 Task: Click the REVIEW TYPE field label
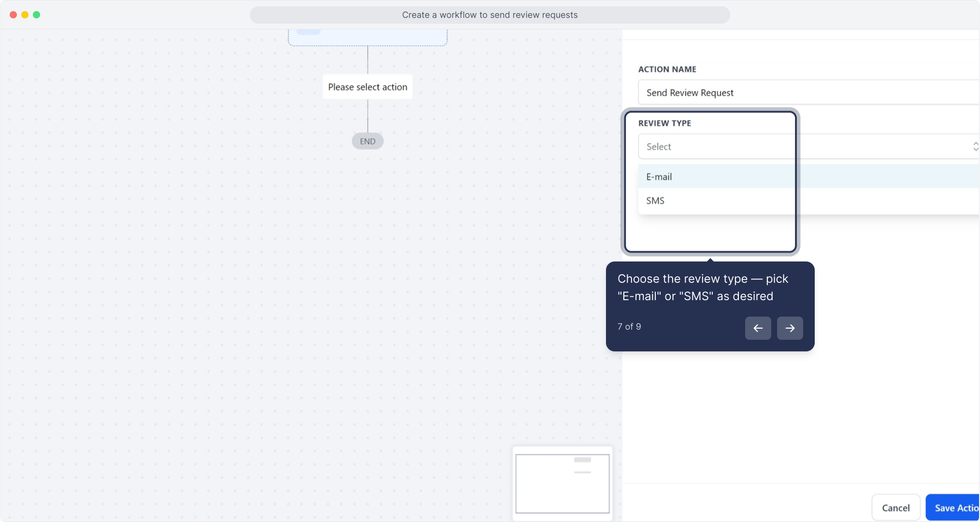click(664, 123)
